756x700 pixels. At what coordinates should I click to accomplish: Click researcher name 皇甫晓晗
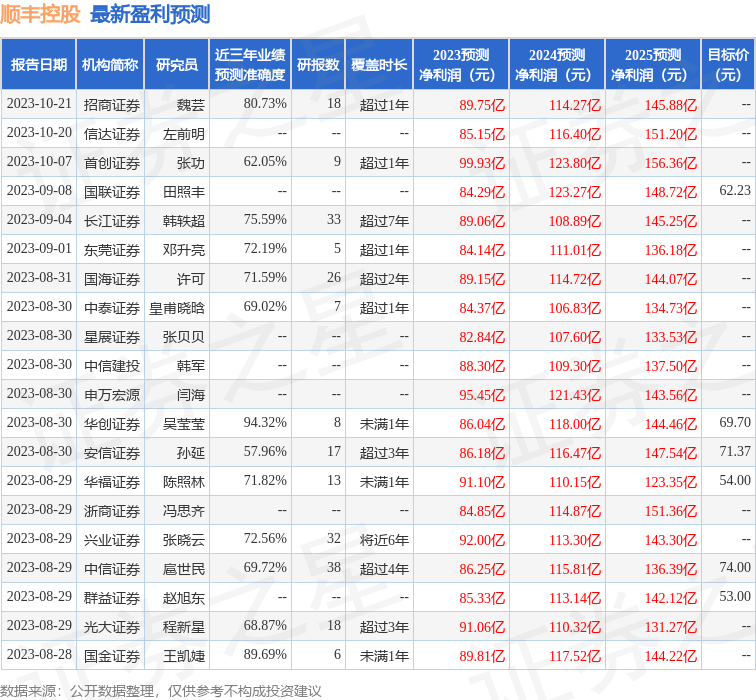point(176,308)
